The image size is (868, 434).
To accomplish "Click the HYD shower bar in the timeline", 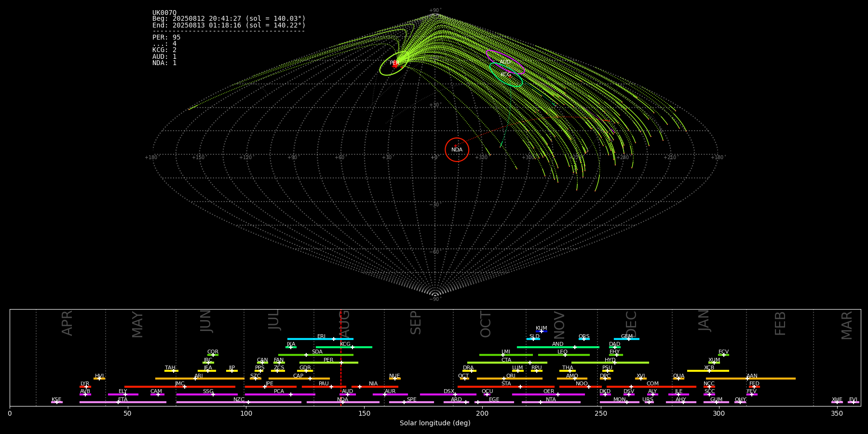I will tap(610, 363).
